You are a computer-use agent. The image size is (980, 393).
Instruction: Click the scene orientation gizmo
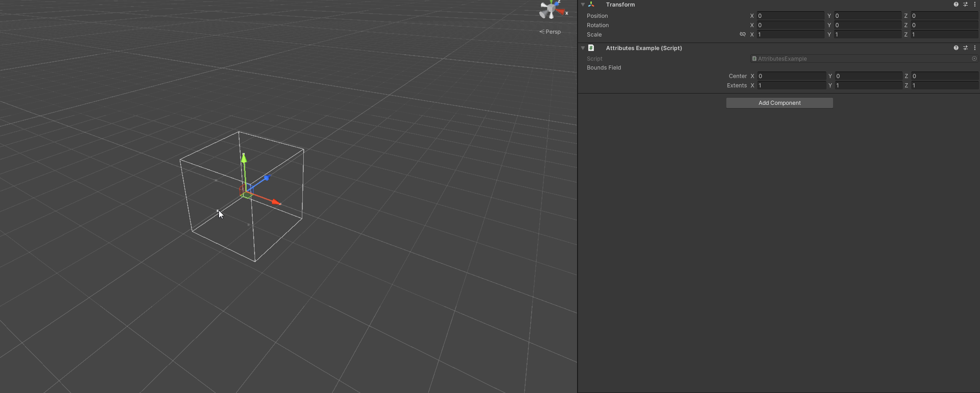coord(552,10)
